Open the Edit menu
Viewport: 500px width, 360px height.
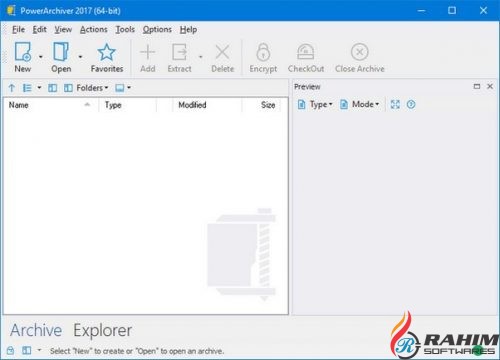pos(39,29)
